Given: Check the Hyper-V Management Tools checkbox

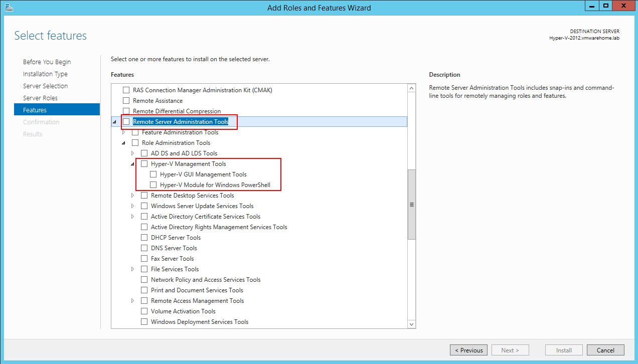Looking at the screenshot, I should (x=144, y=164).
